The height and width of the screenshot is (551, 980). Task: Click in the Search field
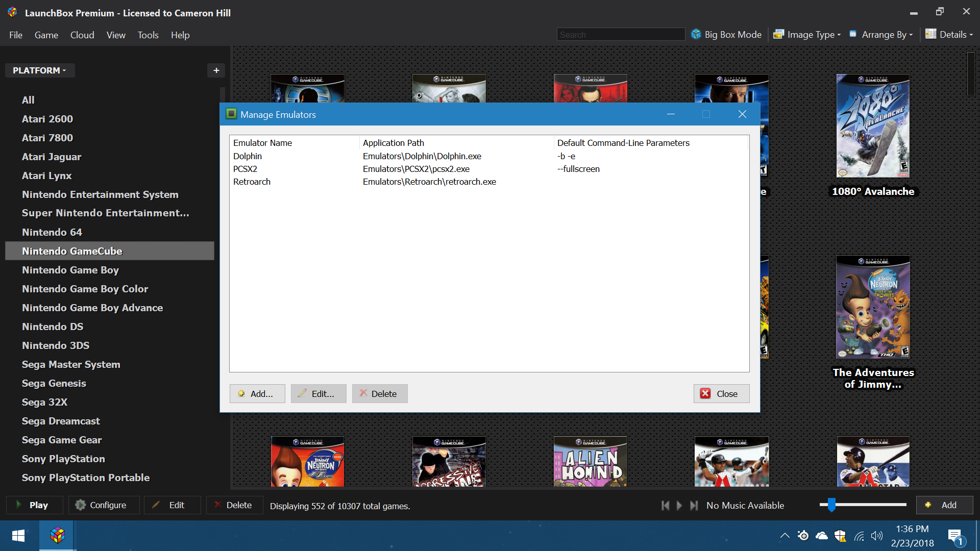(621, 35)
